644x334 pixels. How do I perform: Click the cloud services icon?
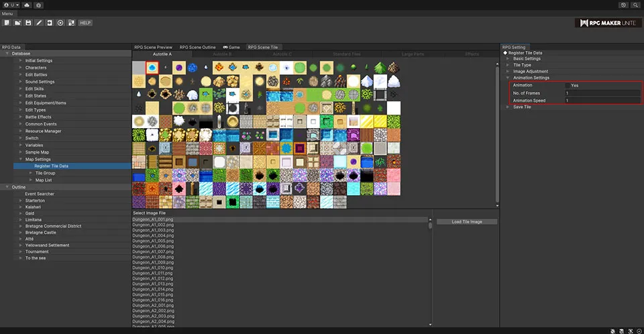click(27, 5)
